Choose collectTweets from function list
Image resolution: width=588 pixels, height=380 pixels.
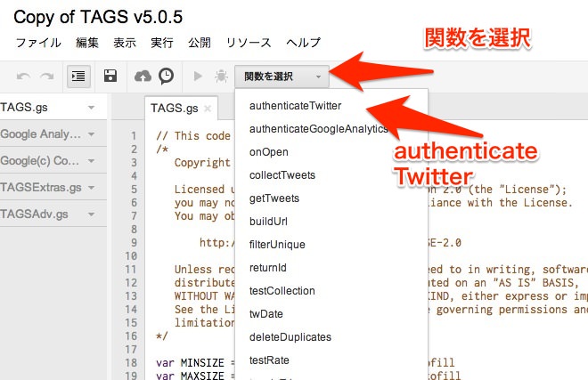282,175
